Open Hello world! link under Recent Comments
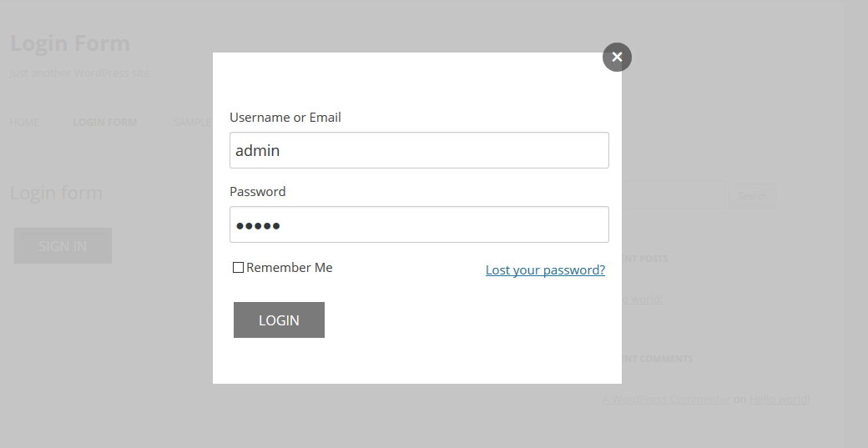This screenshot has width=868, height=448. 780,399
